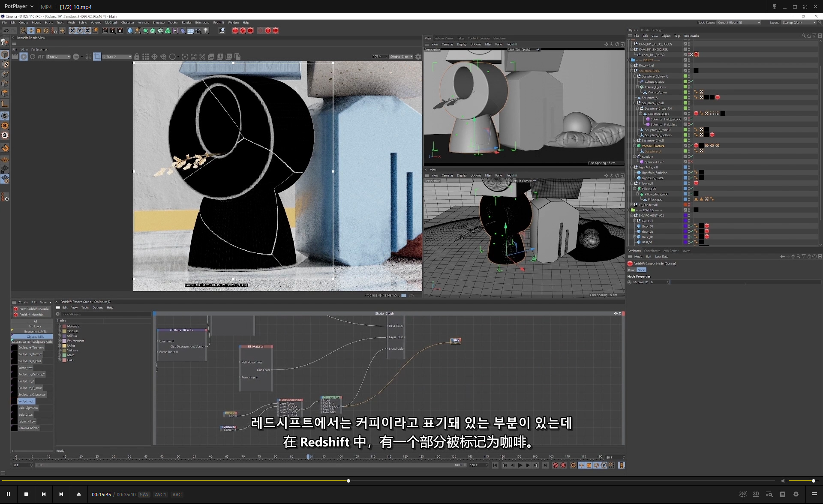Toggle Spherical Field_first enable checkmark
Image resolution: width=823 pixels, height=504 pixels.
[691, 124]
